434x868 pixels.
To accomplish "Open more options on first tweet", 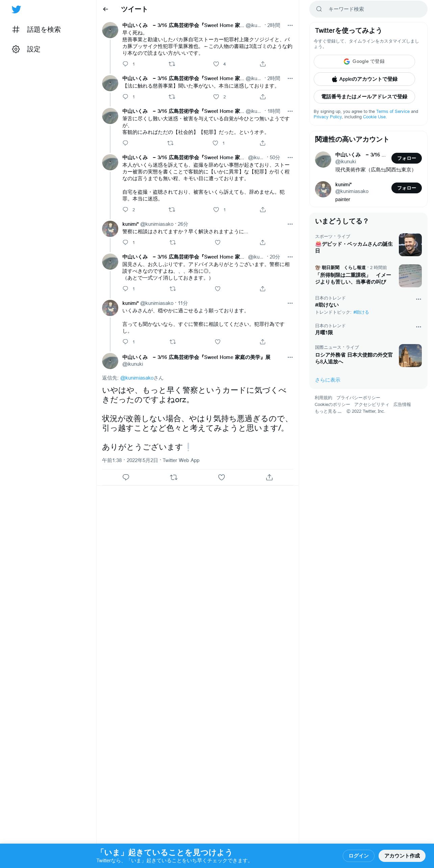I will pos(290,25).
